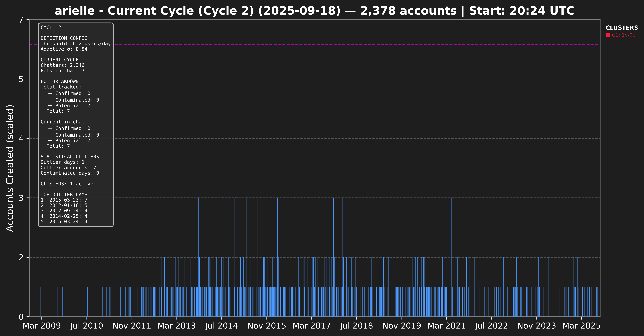Click the red C1 cluster legend swatch

pyautogui.click(x=608, y=35)
